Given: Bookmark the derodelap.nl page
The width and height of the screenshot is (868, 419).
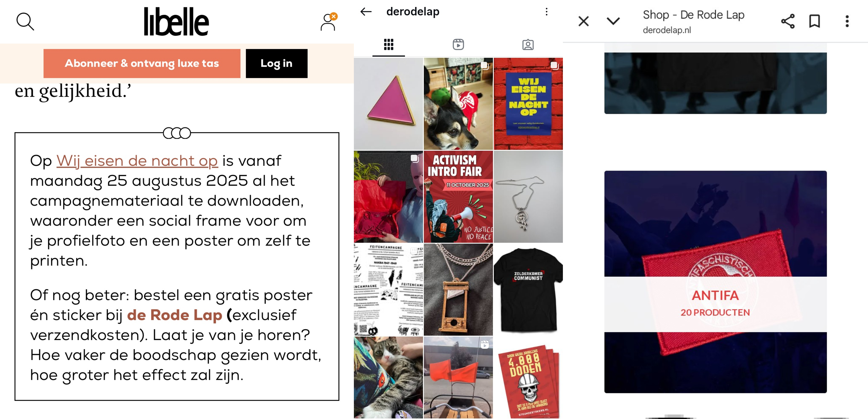Looking at the screenshot, I should [814, 21].
